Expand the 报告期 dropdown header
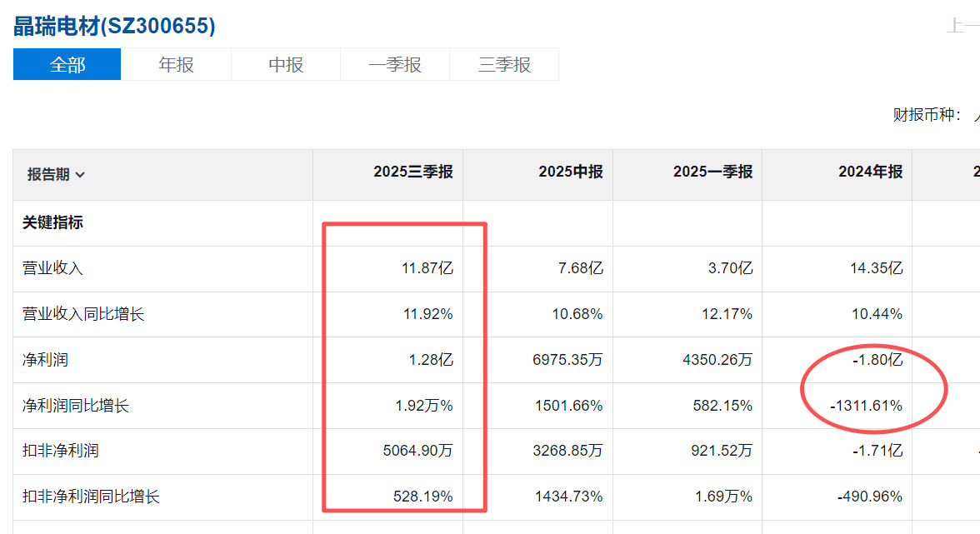The image size is (980, 534). pos(56,174)
